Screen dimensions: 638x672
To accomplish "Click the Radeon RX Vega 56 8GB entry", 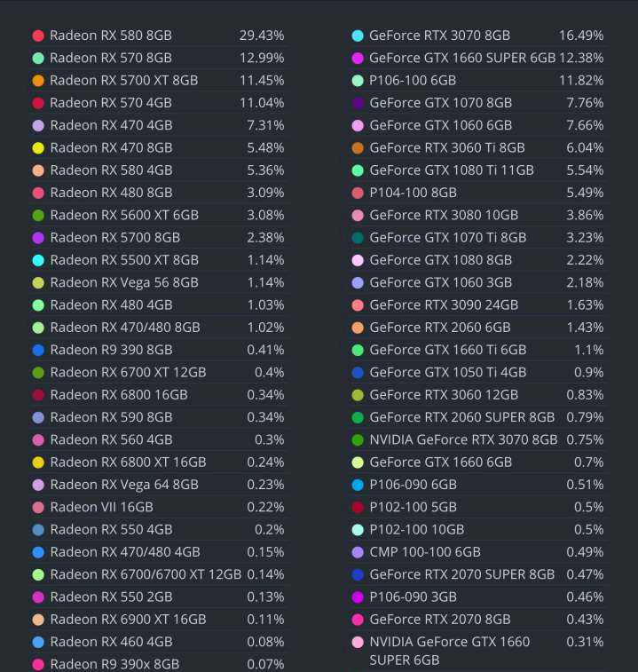I will point(124,282).
